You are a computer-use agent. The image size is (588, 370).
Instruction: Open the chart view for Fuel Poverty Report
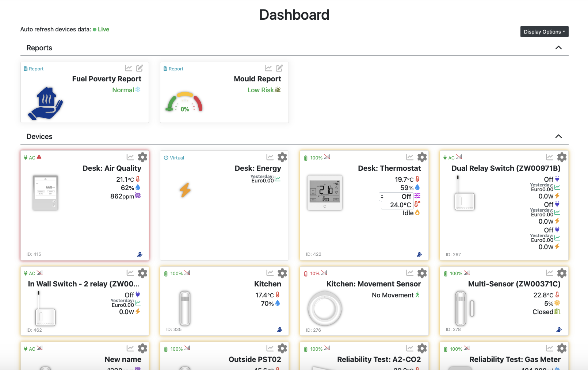click(128, 68)
